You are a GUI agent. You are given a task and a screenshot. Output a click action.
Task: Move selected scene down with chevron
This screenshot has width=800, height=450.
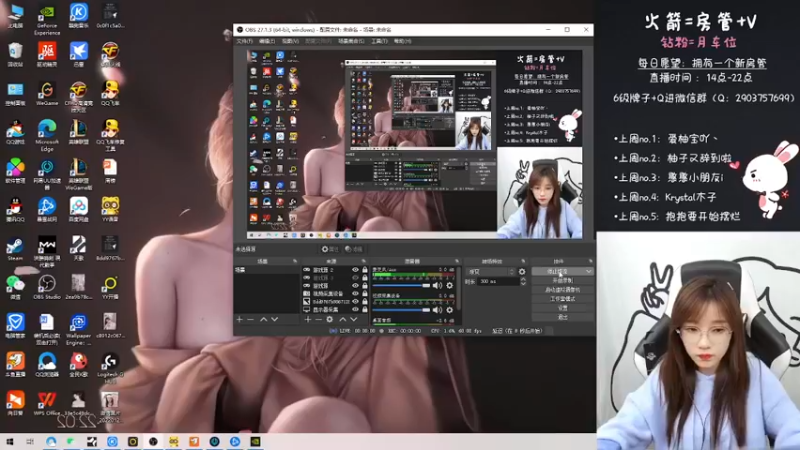274,319
